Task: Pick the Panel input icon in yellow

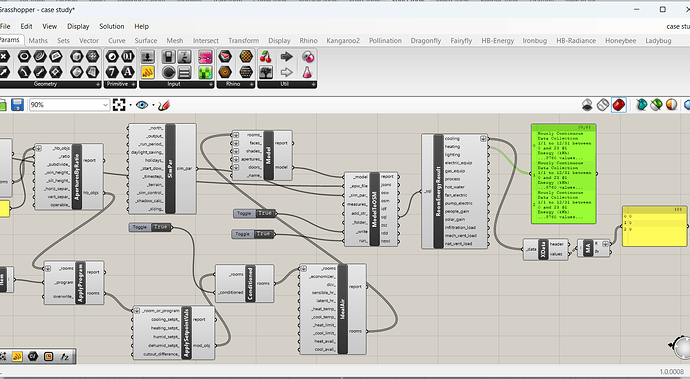Action: pos(147,72)
